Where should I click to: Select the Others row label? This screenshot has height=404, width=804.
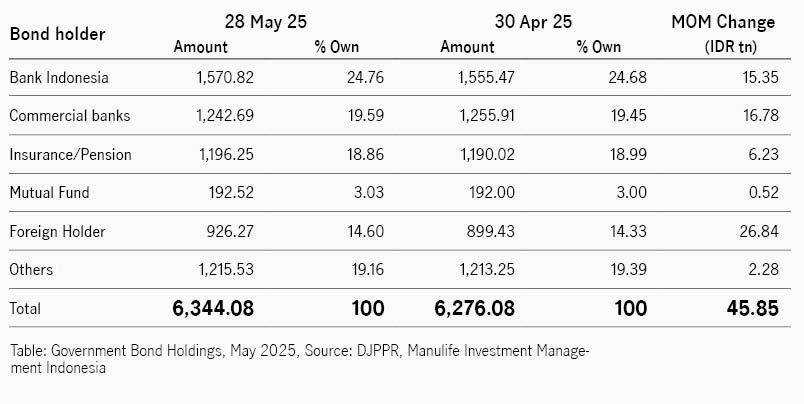click(x=31, y=269)
